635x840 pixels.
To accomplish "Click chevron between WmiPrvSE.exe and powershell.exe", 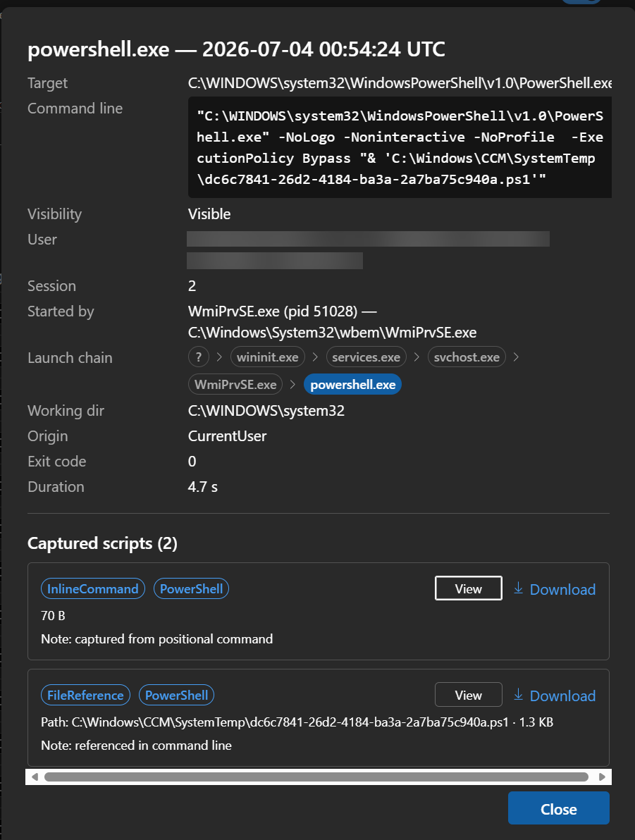I will 292,384.
